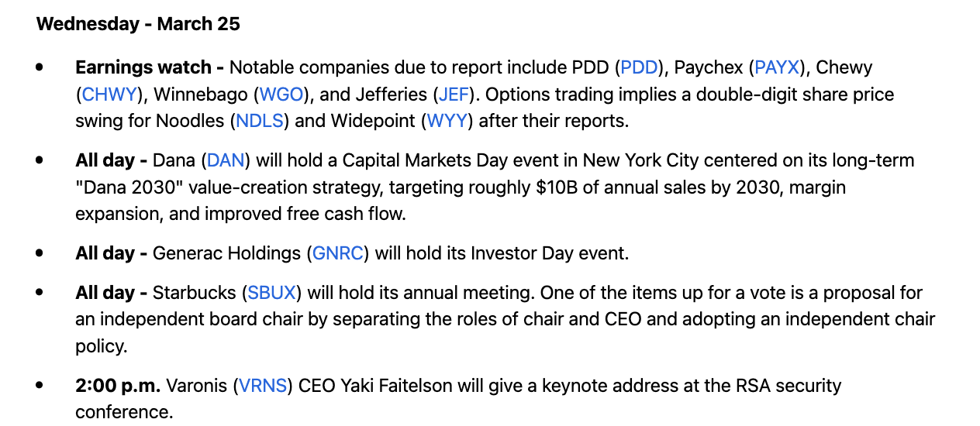The height and width of the screenshot is (426, 980).
Task: Follow the GNRC ticker link
Action: click(x=338, y=253)
